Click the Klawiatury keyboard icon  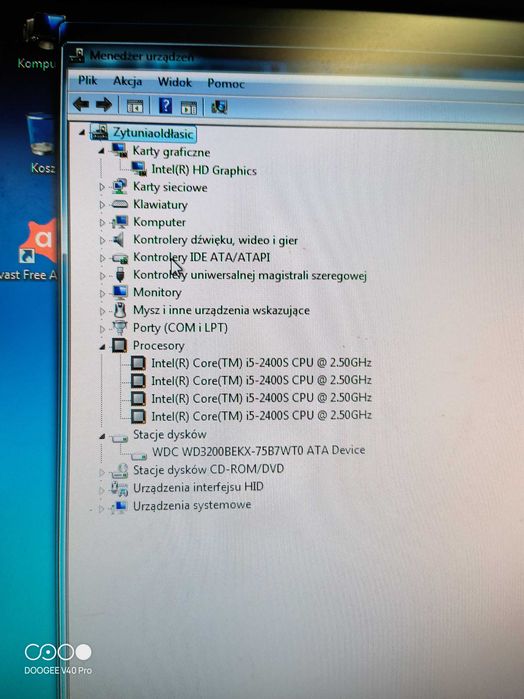pos(119,204)
